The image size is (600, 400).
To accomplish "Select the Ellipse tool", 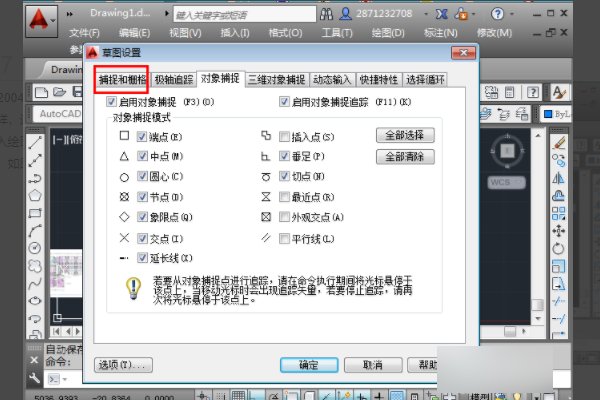I will (35, 300).
